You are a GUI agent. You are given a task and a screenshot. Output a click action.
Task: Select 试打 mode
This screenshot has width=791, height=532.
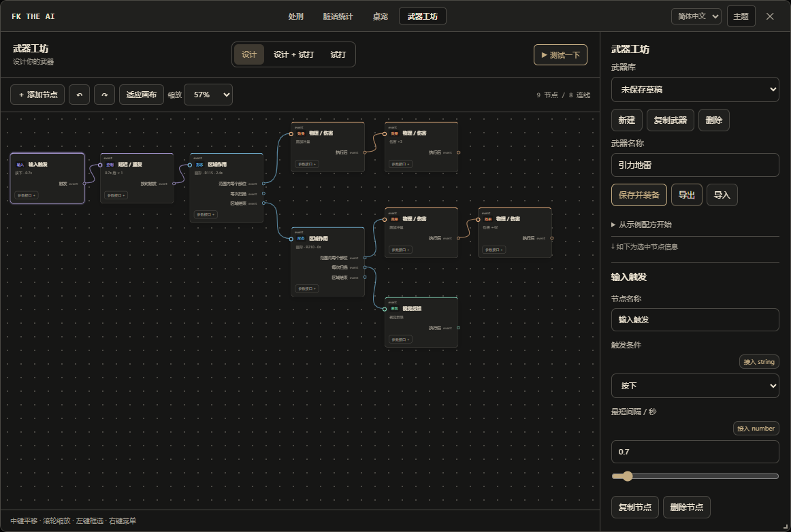[338, 54]
